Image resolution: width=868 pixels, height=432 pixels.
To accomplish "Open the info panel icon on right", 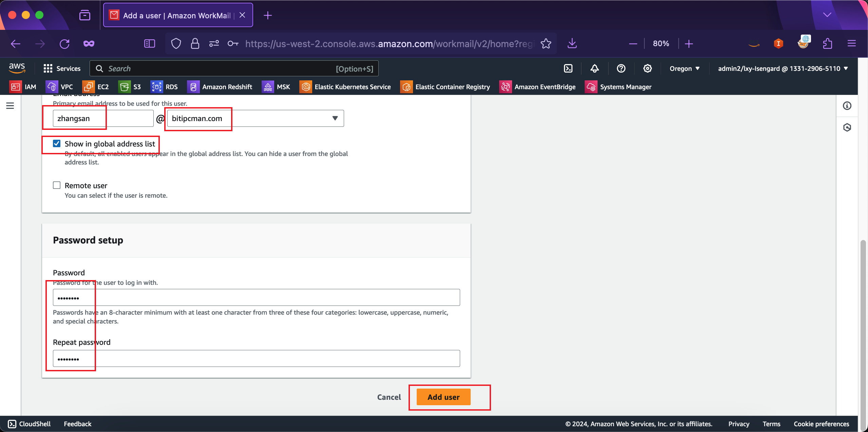I will pos(847,106).
